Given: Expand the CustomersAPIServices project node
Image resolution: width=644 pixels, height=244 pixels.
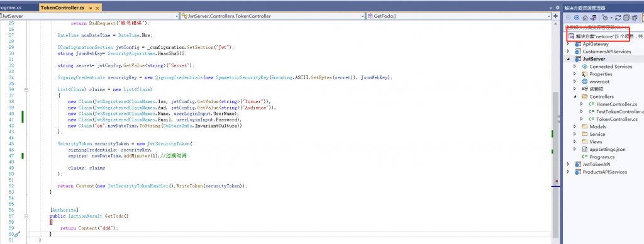Looking at the screenshot, I should coord(568,52).
